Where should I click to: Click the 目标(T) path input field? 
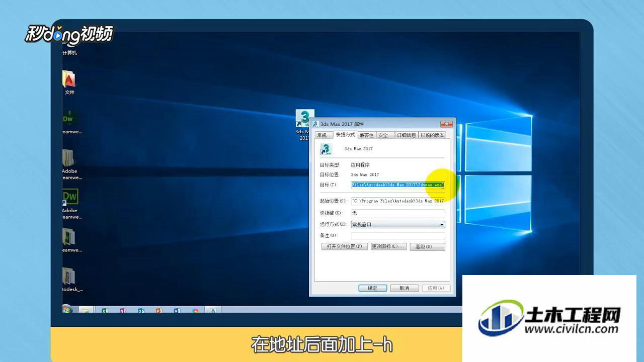[x=398, y=185]
